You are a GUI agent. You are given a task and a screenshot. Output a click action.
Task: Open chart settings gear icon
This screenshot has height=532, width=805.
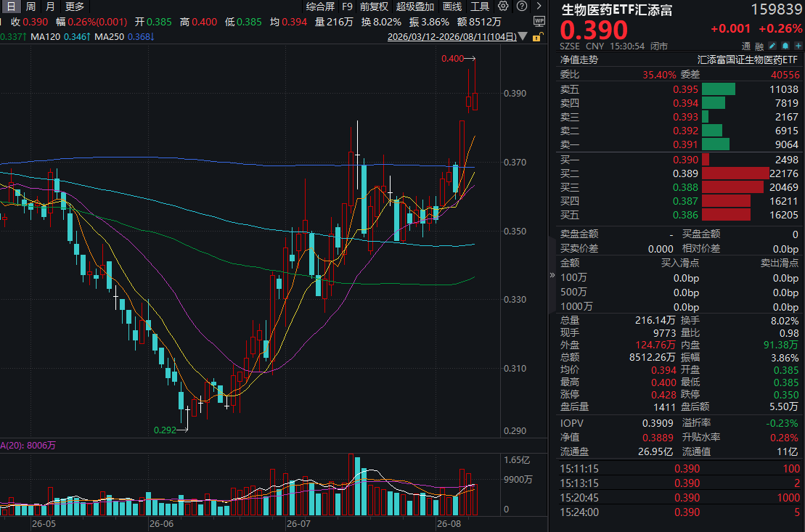(503, 6)
